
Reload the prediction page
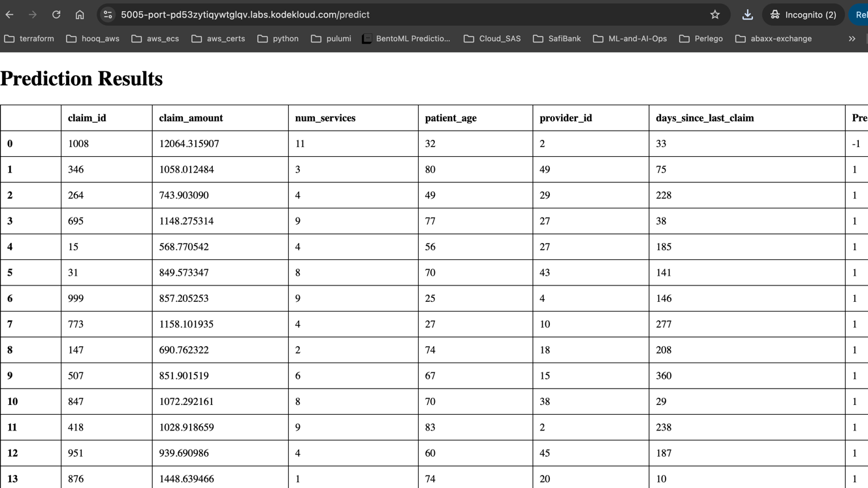tap(56, 14)
